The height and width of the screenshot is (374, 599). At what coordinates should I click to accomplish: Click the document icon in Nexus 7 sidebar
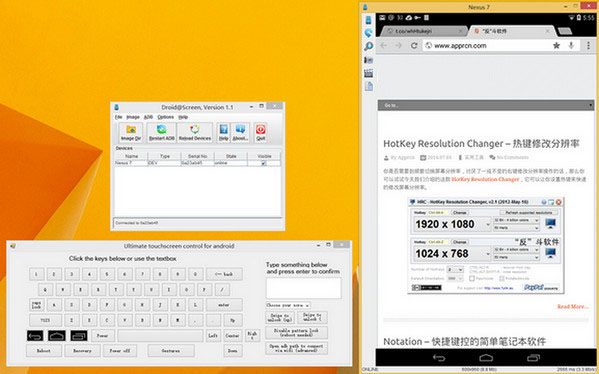[368, 86]
